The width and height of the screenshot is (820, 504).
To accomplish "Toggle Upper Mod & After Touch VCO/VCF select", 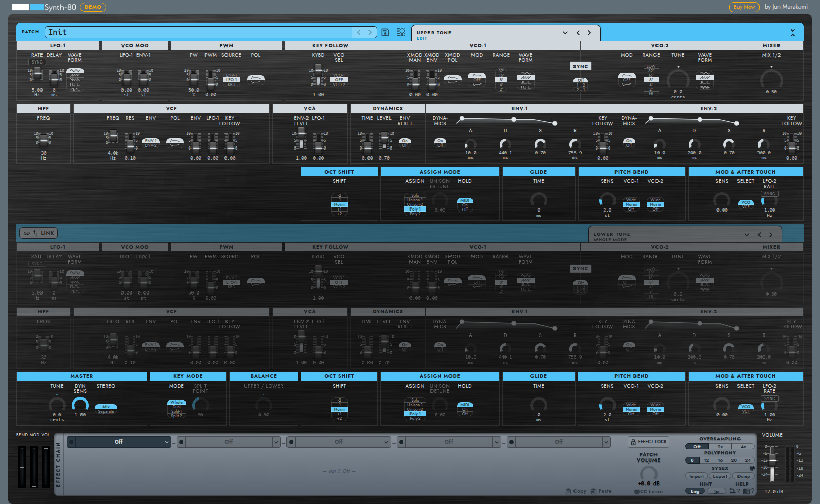I will [746, 204].
